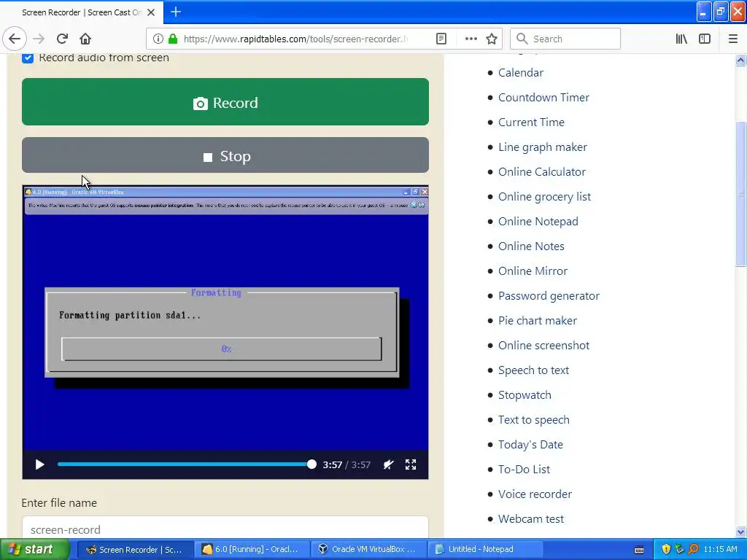Enter fullscreen for the recorded video
747x560 pixels.
tap(411, 464)
